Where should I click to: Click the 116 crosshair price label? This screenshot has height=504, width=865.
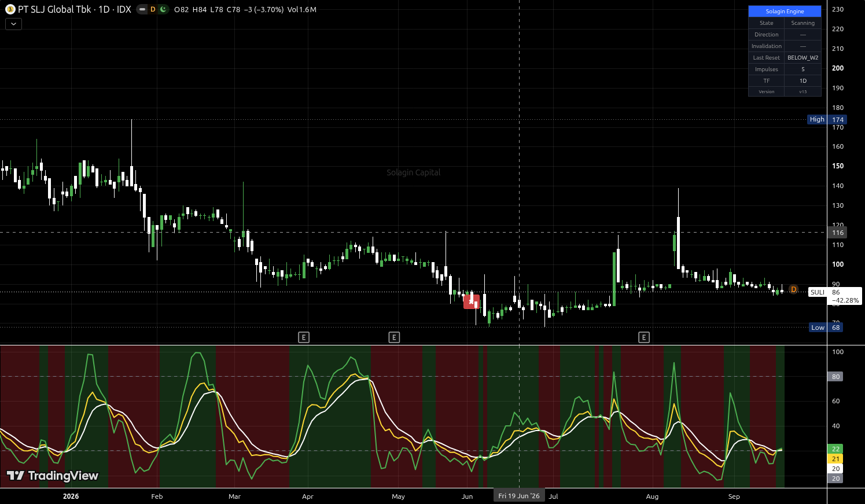point(838,233)
